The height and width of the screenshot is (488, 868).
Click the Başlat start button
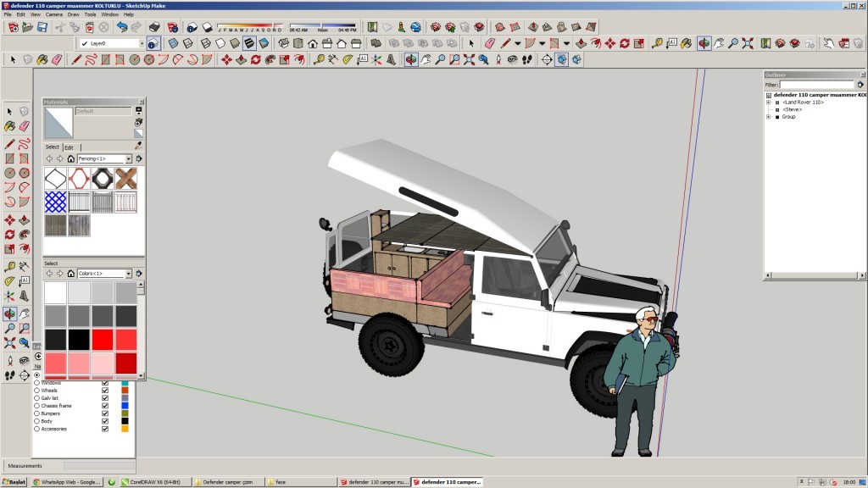pos(14,481)
